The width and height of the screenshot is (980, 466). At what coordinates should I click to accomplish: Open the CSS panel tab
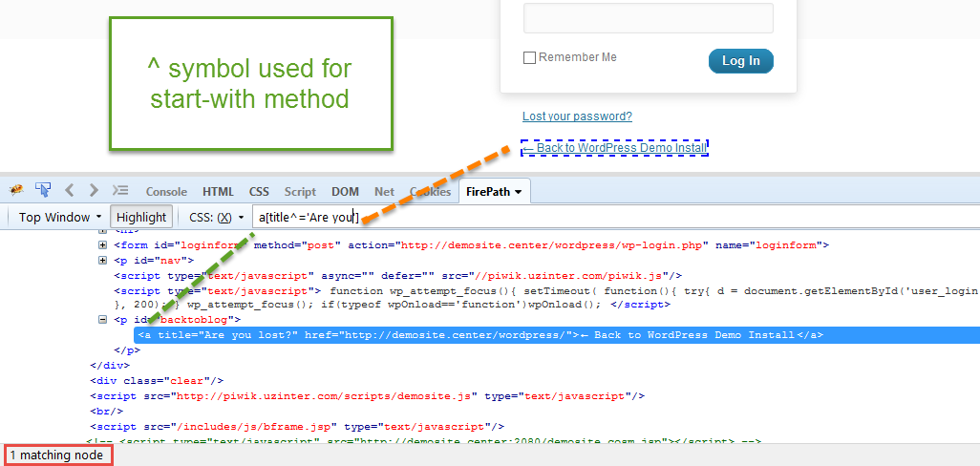pyautogui.click(x=259, y=192)
